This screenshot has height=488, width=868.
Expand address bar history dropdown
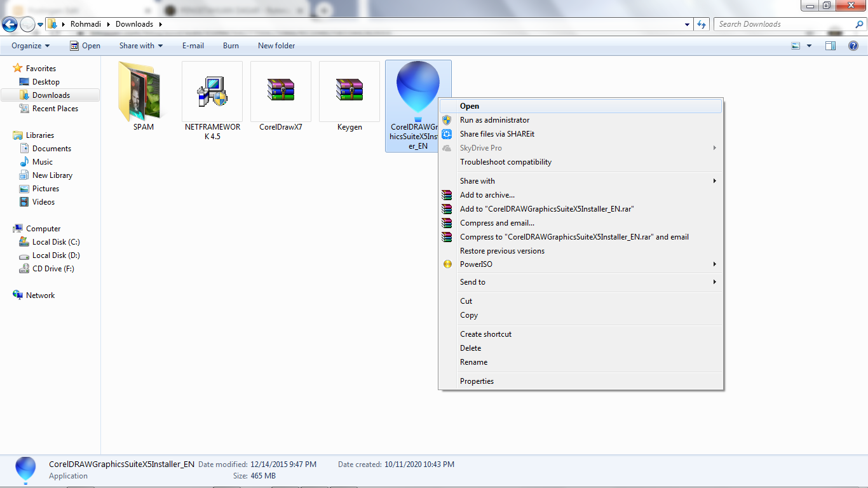click(688, 24)
